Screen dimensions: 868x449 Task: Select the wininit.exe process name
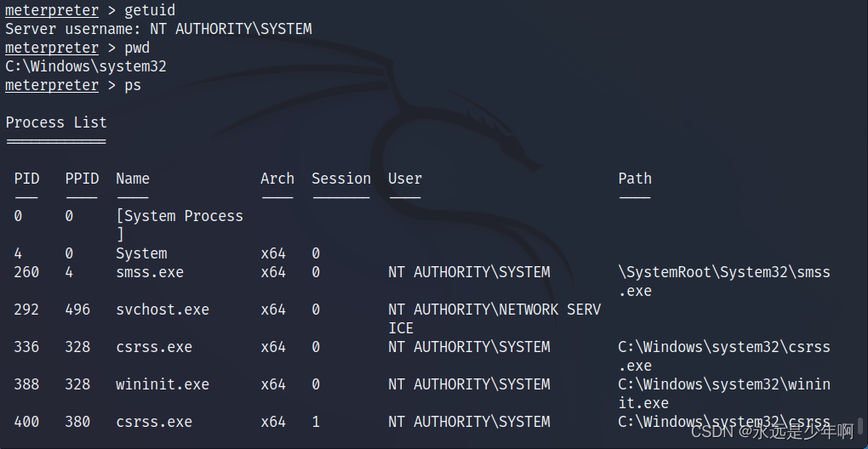coord(163,384)
